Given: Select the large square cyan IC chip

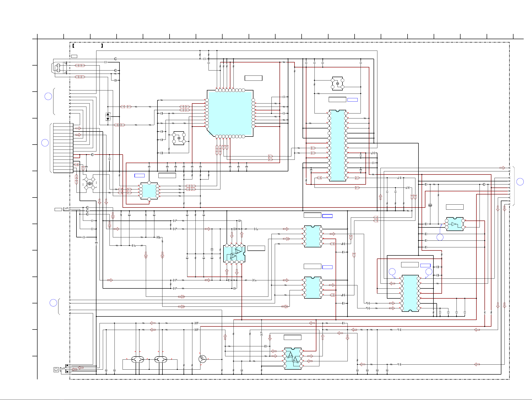Looking at the screenshot, I should 230,113.
